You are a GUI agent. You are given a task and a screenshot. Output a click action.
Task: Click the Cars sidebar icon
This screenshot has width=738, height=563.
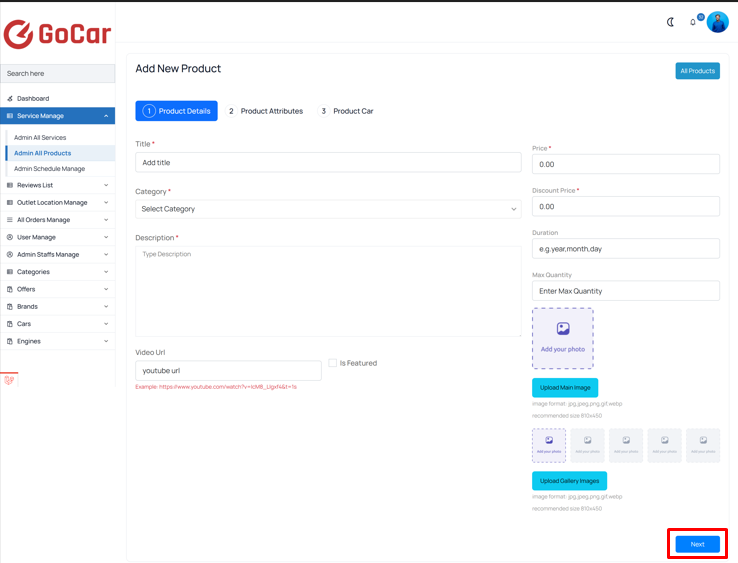[10, 324]
